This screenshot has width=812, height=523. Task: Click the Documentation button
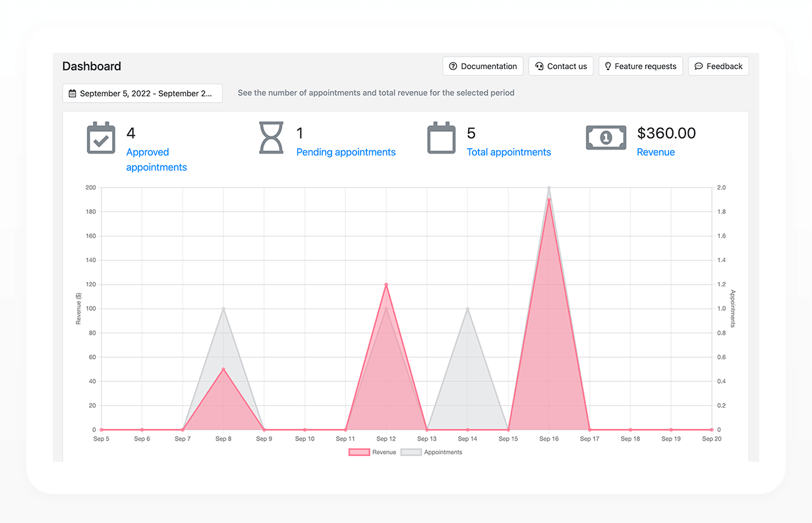[483, 67]
